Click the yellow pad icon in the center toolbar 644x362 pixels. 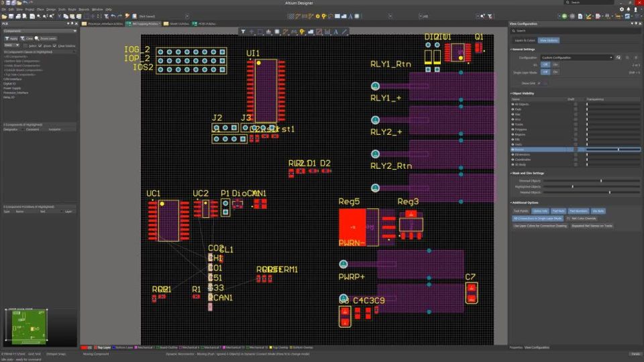click(x=317, y=16)
